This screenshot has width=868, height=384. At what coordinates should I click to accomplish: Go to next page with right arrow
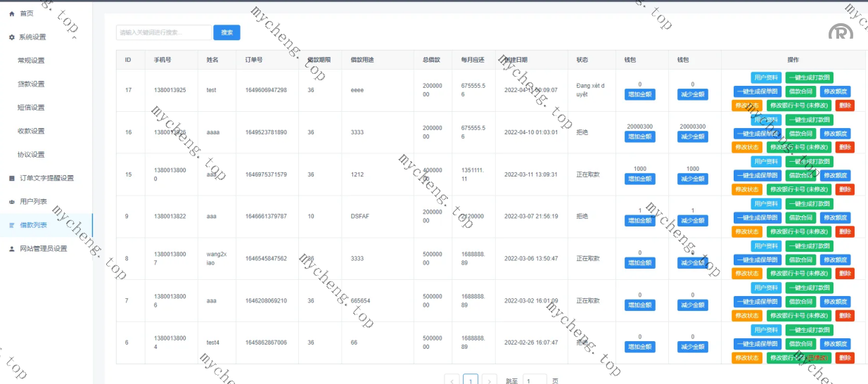[490, 380]
